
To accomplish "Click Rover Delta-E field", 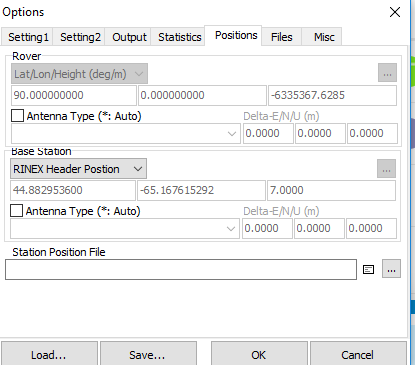I will (268, 134).
